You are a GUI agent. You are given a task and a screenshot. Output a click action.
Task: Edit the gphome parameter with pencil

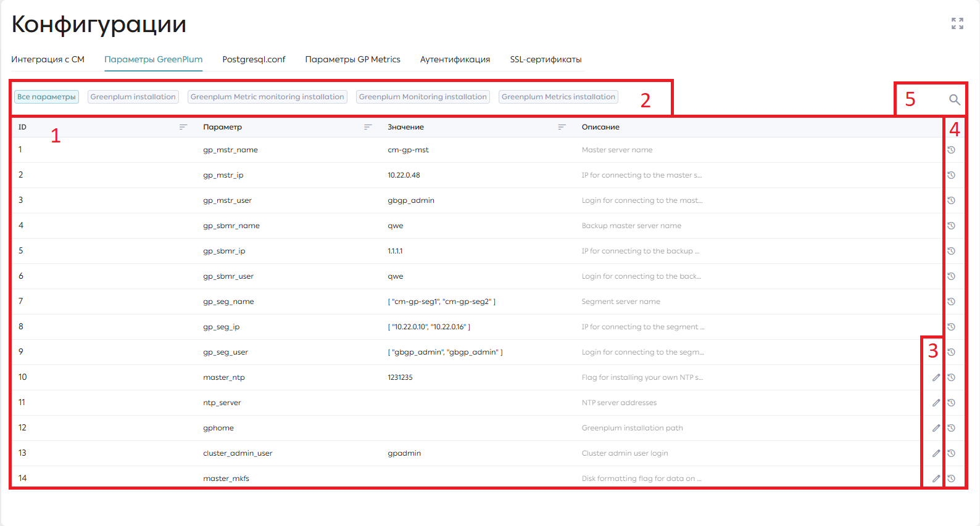(936, 428)
